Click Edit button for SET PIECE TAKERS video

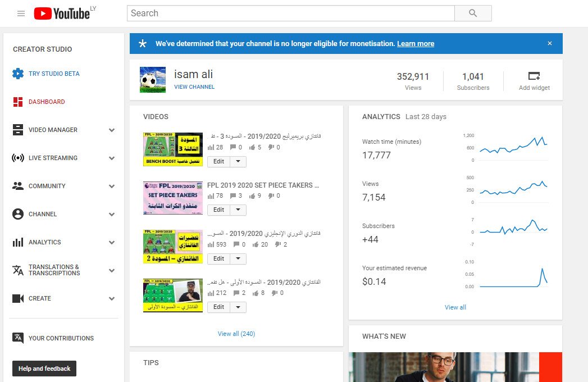click(x=218, y=210)
